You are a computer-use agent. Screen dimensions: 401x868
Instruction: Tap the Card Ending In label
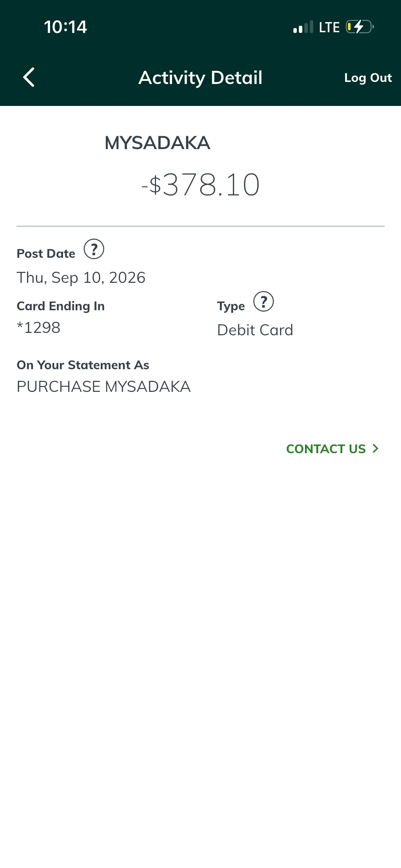pyautogui.click(x=61, y=306)
